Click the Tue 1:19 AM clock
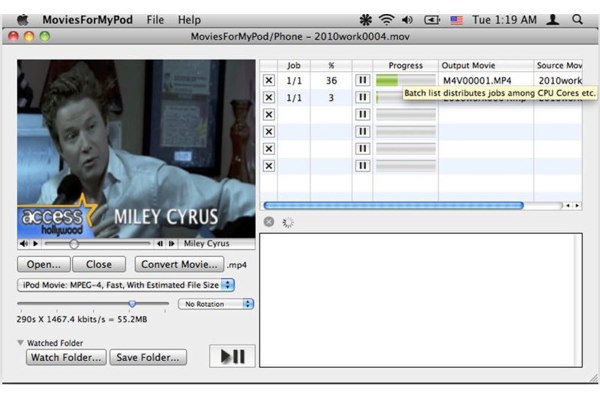 point(504,20)
